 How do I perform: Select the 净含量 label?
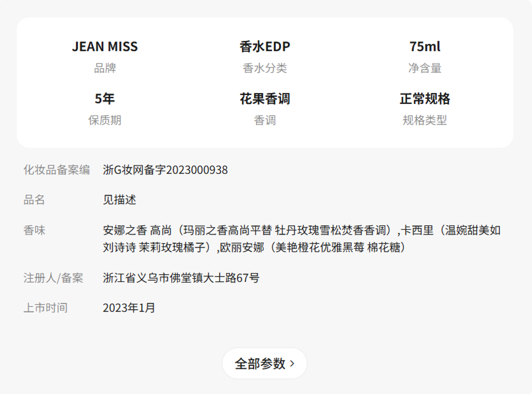pyautogui.click(x=424, y=68)
